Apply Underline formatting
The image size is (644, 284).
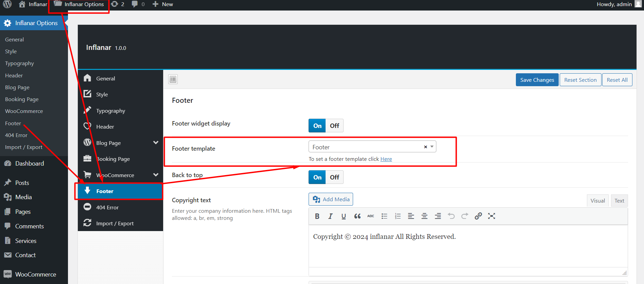coord(344,216)
